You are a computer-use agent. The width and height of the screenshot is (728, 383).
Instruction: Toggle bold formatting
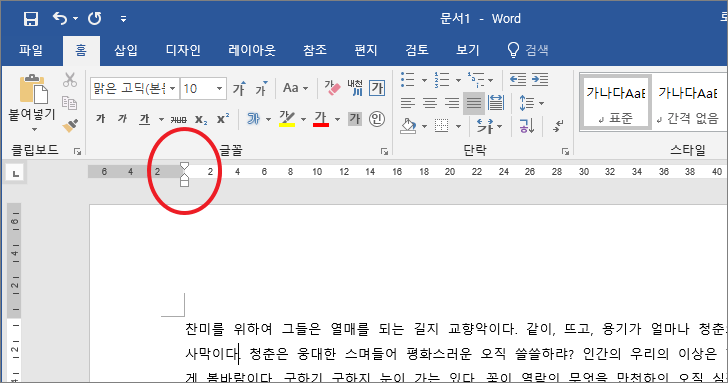coord(100,119)
